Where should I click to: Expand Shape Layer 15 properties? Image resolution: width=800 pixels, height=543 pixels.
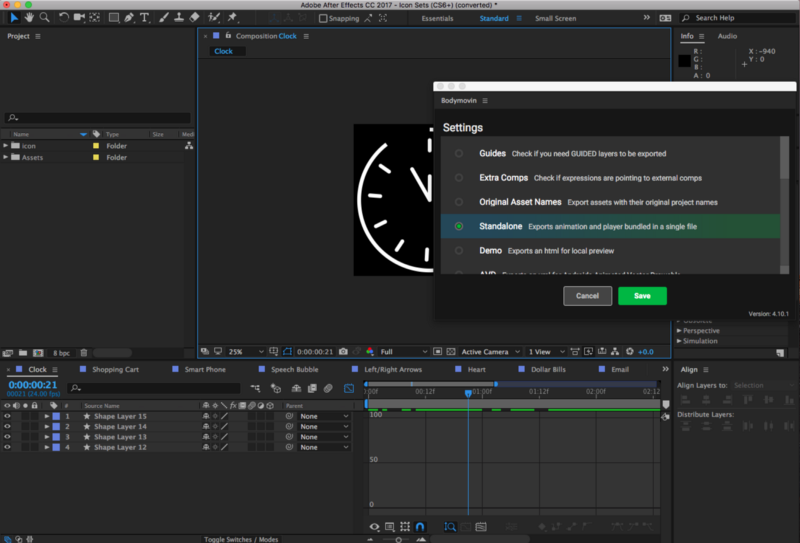point(46,416)
